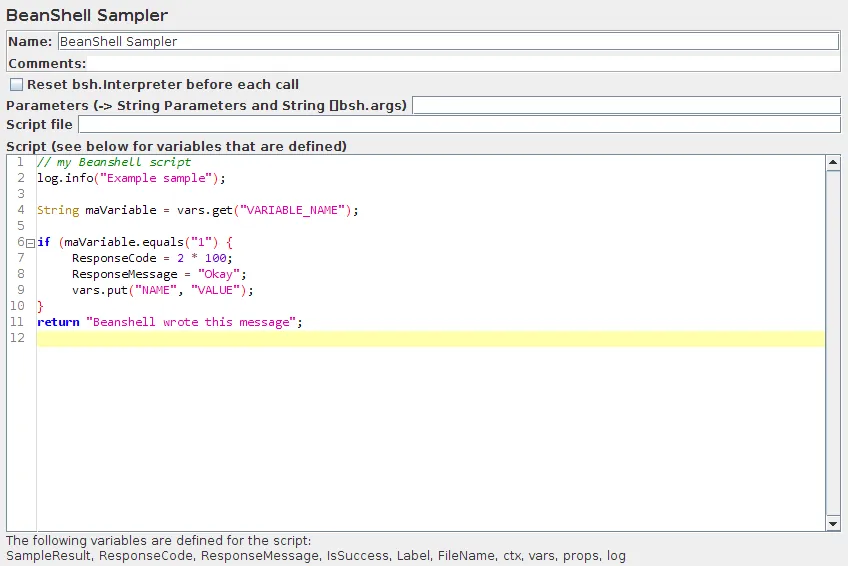The width and height of the screenshot is (848, 566).
Task: Place cursor on the highlighted empty line 12
Action: [430, 339]
